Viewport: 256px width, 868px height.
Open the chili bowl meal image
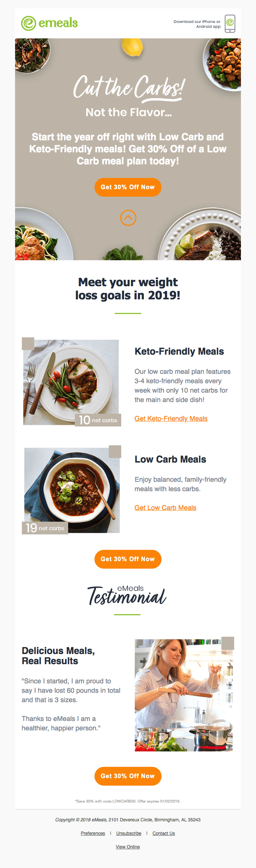(x=72, y=490)
